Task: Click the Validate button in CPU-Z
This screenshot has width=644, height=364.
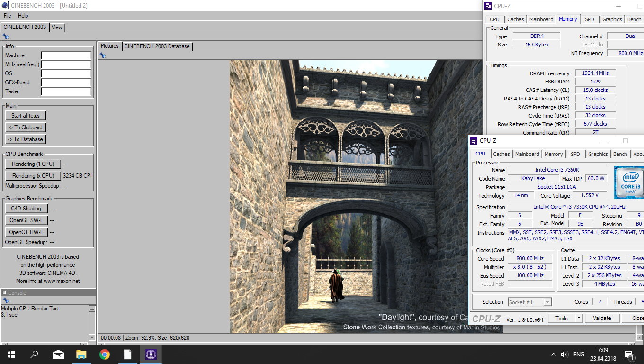Action: pyautogui.click(x=602, y=318)
